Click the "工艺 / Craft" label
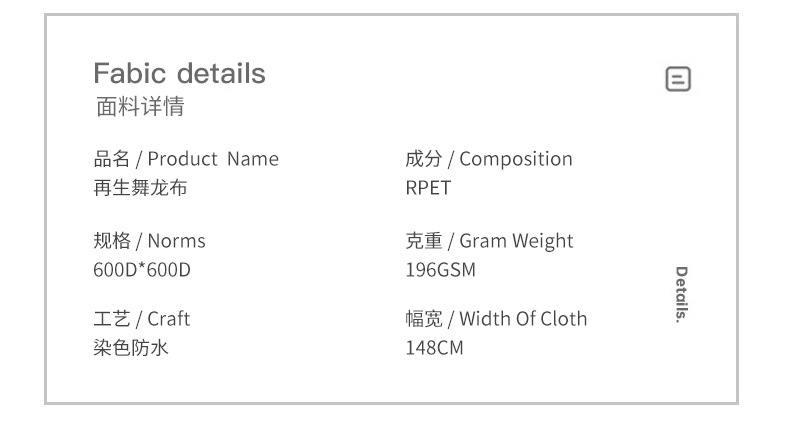The height and width of the screenshot is (425, 790). 141,319
